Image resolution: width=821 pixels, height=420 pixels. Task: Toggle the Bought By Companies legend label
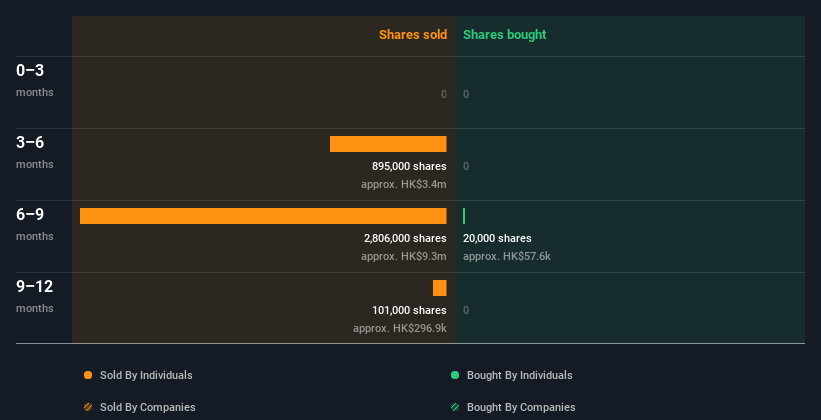coord(521,407)
